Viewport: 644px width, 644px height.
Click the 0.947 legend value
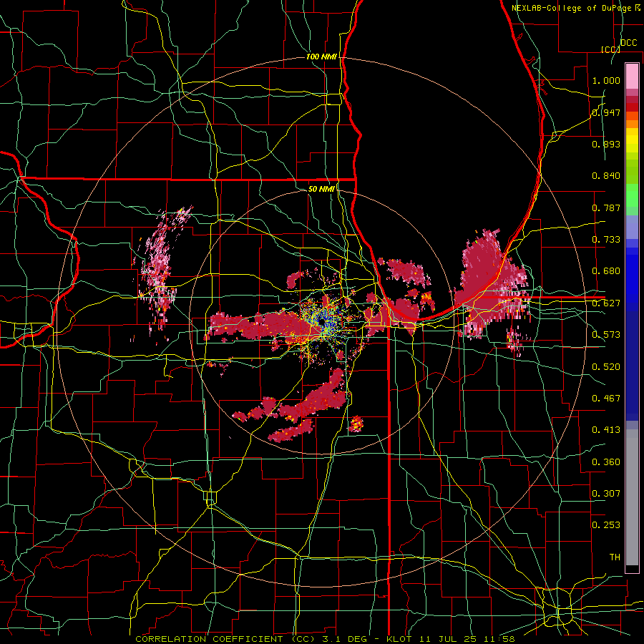coord(606,112)
